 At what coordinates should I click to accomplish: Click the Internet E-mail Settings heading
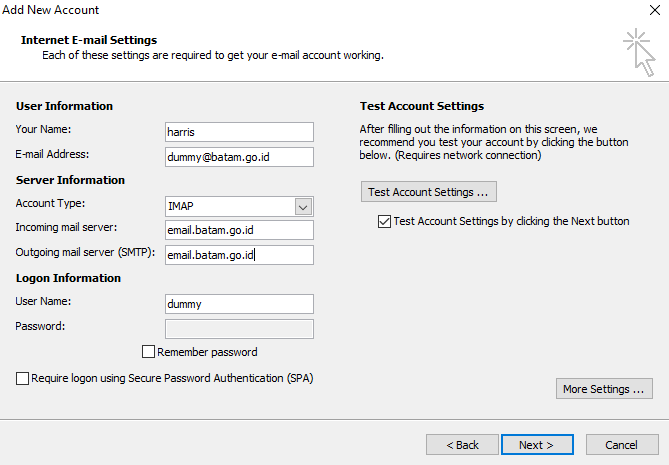(x=89, y=40)
